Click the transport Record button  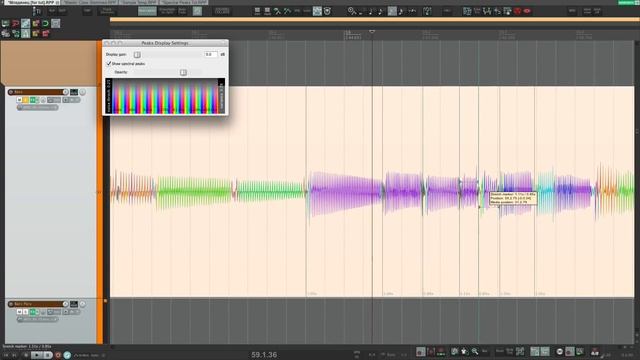(x=58, y=355)
